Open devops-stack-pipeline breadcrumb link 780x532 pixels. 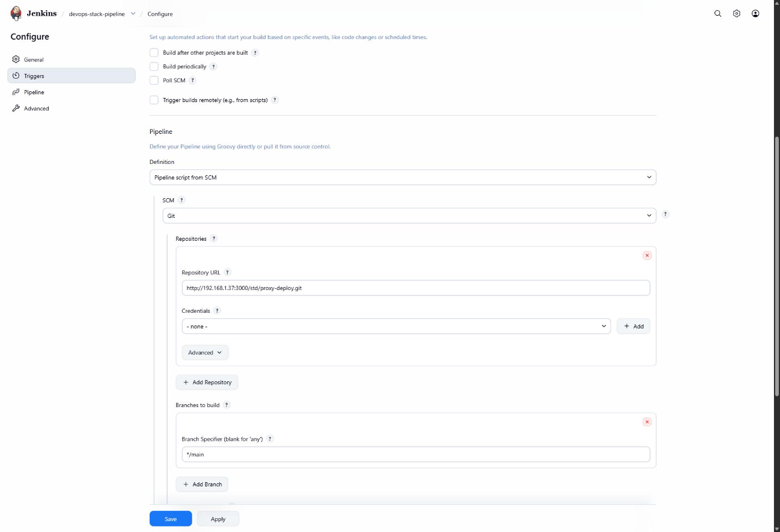97,14
